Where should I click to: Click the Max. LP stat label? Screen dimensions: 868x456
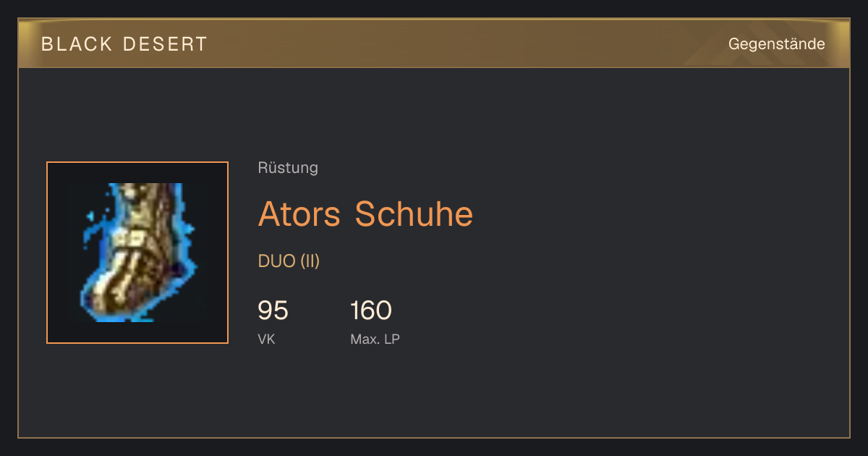point(375,339)
